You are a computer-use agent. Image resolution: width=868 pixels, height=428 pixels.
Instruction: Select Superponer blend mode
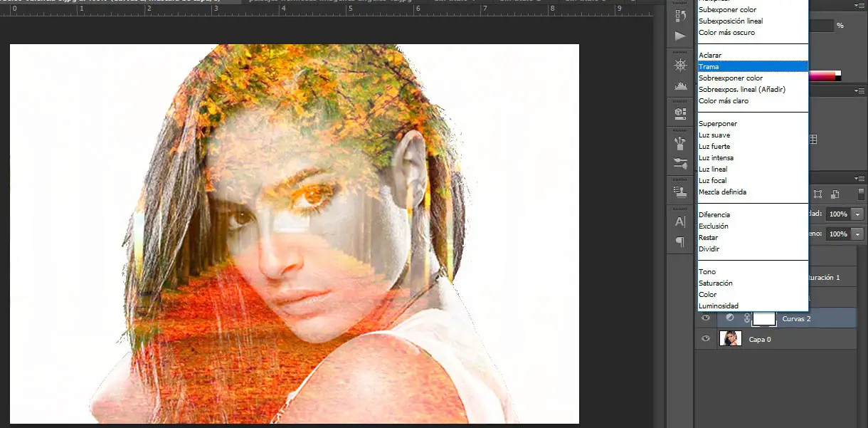[752, 123]
